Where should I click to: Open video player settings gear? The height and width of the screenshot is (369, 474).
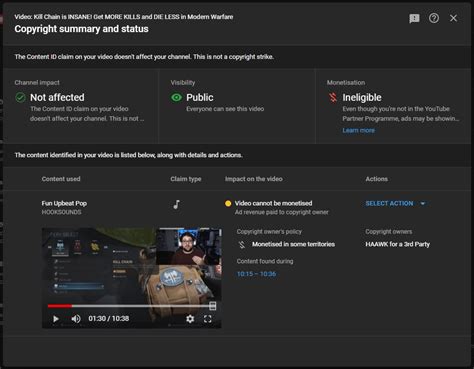190,319
